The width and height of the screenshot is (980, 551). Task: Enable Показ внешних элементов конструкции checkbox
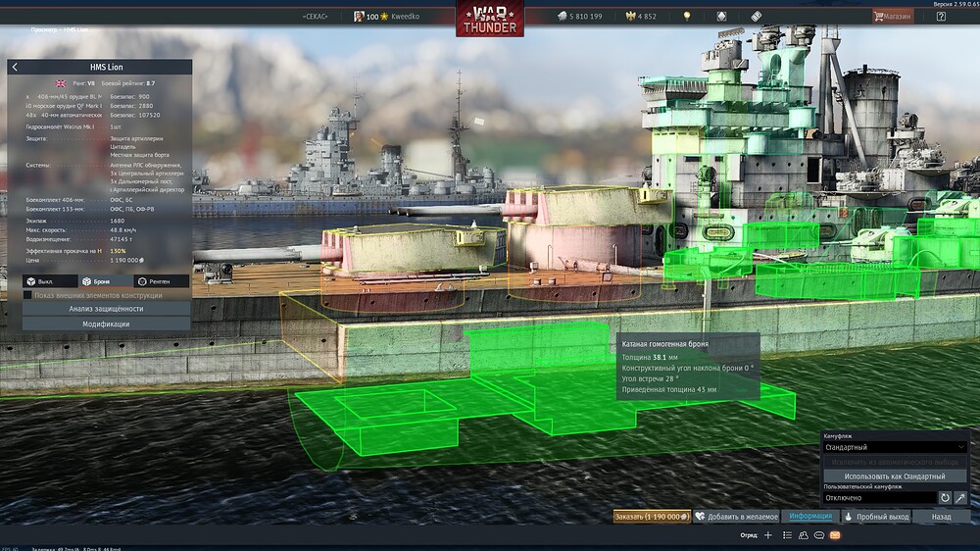[x=27, y=295]
